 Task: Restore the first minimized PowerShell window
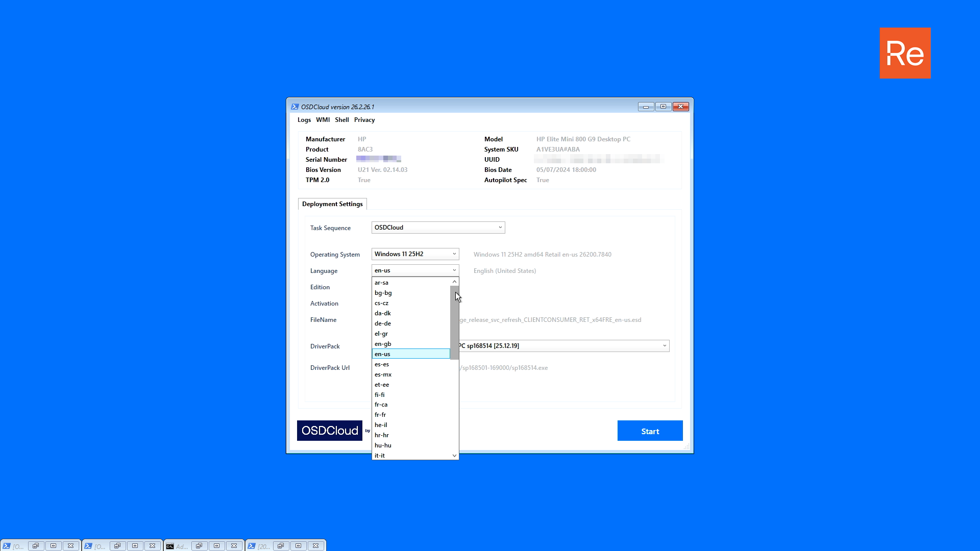36,546
